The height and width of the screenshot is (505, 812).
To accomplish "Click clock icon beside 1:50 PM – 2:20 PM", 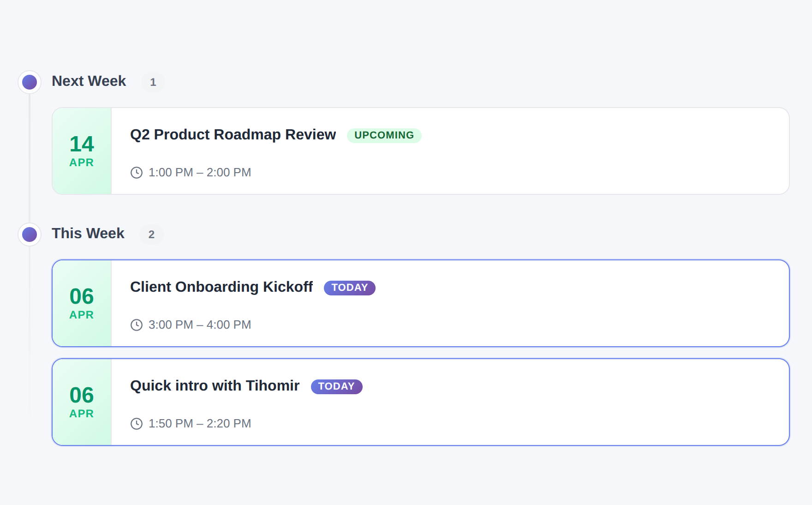I will tap(137, 424).
